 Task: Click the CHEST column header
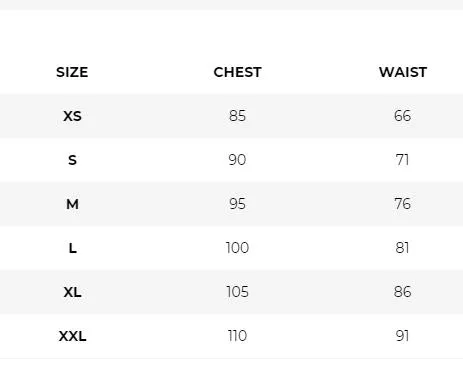(x=237, y=72)
